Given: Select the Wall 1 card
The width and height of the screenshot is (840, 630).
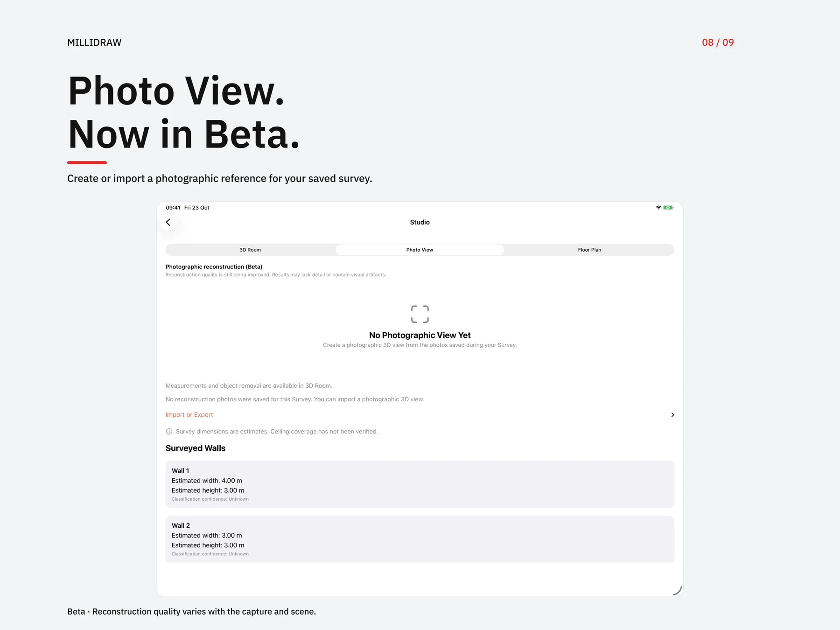Looking at the screenshot, I should [x=420, y=484].
